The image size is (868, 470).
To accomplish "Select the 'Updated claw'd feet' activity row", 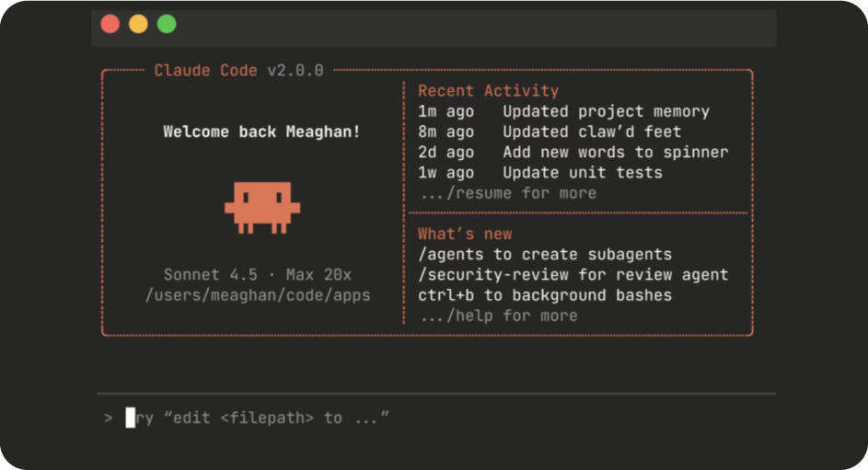I will point(550,132).
